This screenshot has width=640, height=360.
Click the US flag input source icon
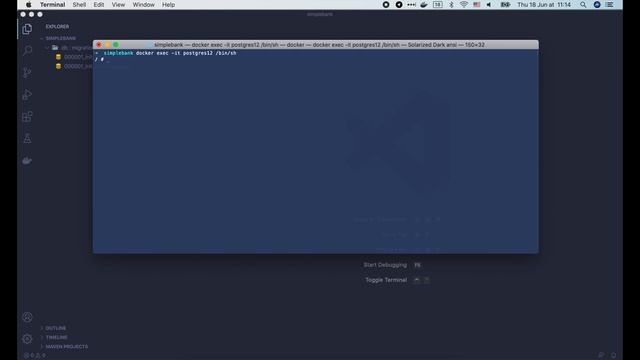[476, 5]
